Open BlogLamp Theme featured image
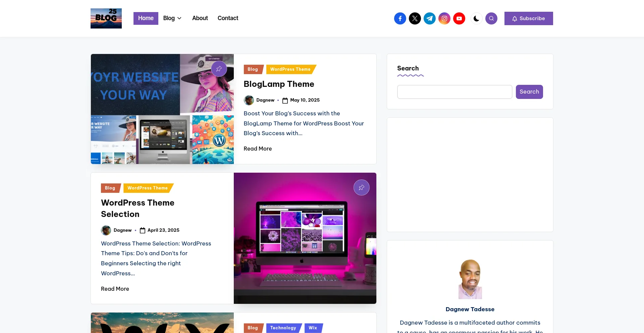Screen dimensions: 644x333 point(162,109)
